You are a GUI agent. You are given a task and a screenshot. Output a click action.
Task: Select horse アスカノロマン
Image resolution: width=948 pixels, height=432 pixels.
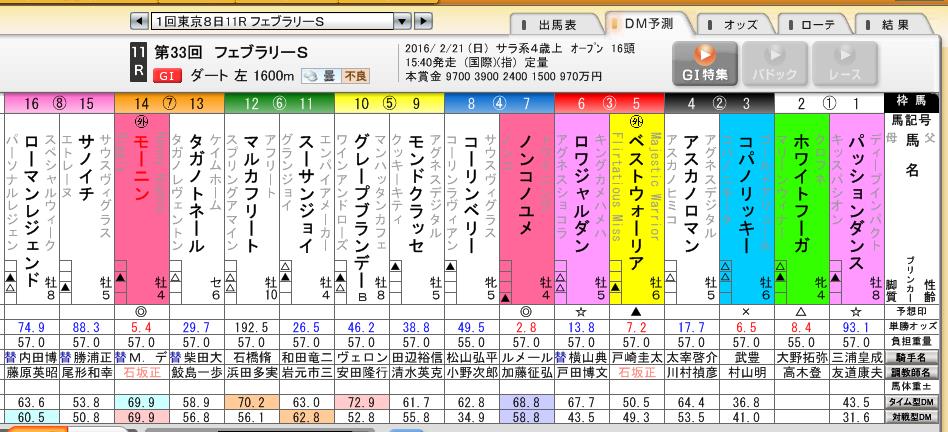pos(690,192)
